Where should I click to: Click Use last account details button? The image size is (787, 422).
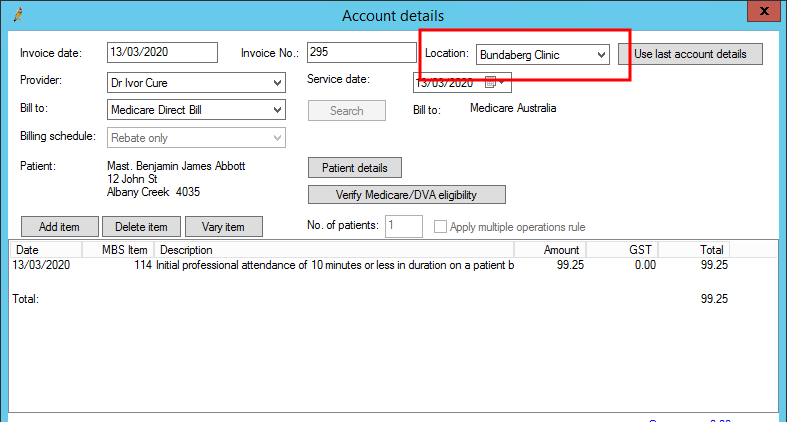coord(690,54)
